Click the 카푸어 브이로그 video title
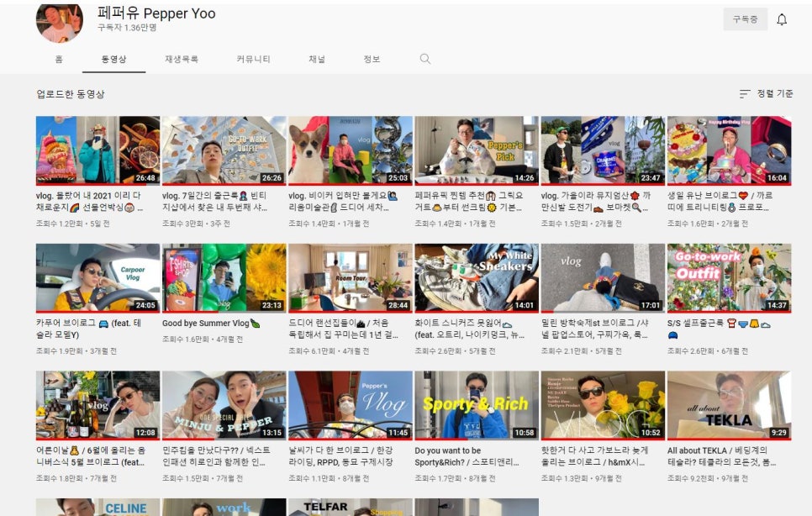The height and width of the screenshot is (516, 812). pyautogui.click(x=88, y=329)
